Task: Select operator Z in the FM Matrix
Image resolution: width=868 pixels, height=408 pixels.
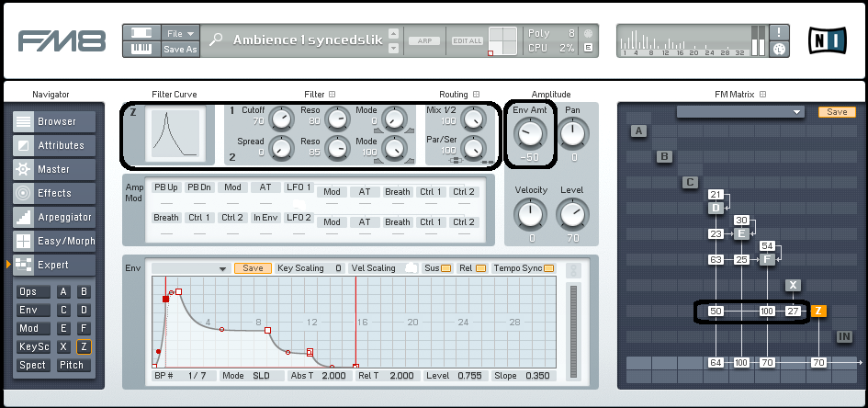Action: pos(819,312)
